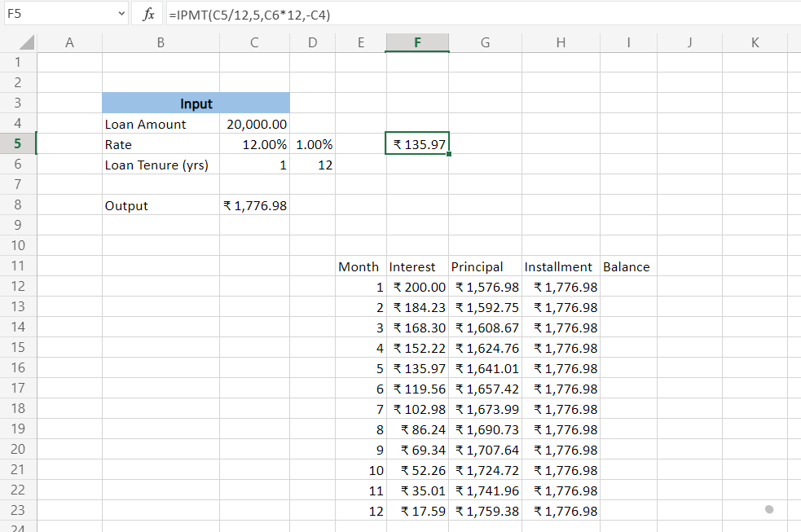The width and height of the screenshot is (801, 532).
Task: Select the row 11 header
Action: (x=18, y=266)
